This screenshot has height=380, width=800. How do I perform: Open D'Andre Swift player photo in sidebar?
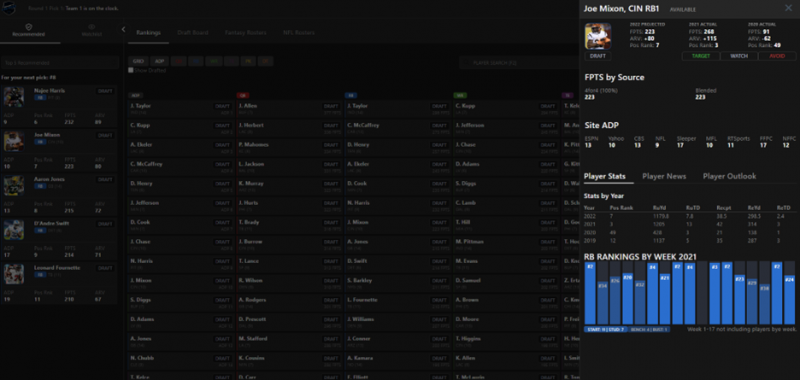[x=14, y=230]
